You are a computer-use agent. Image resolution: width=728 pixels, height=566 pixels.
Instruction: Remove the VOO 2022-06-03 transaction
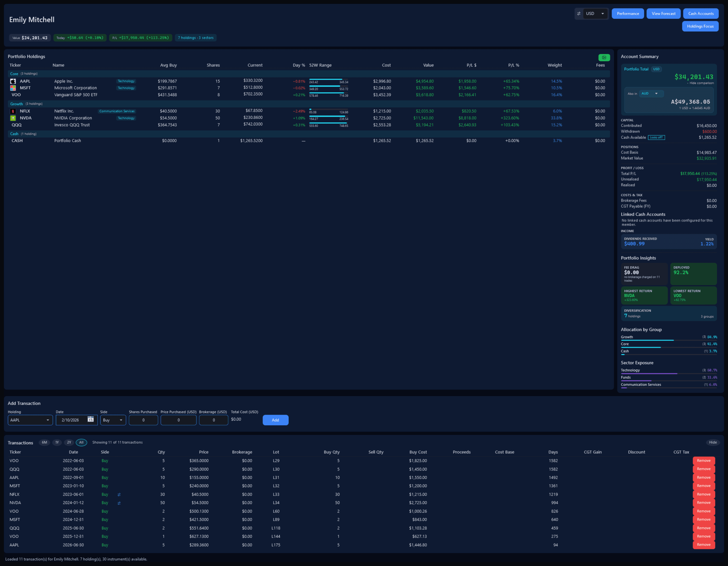704,461
